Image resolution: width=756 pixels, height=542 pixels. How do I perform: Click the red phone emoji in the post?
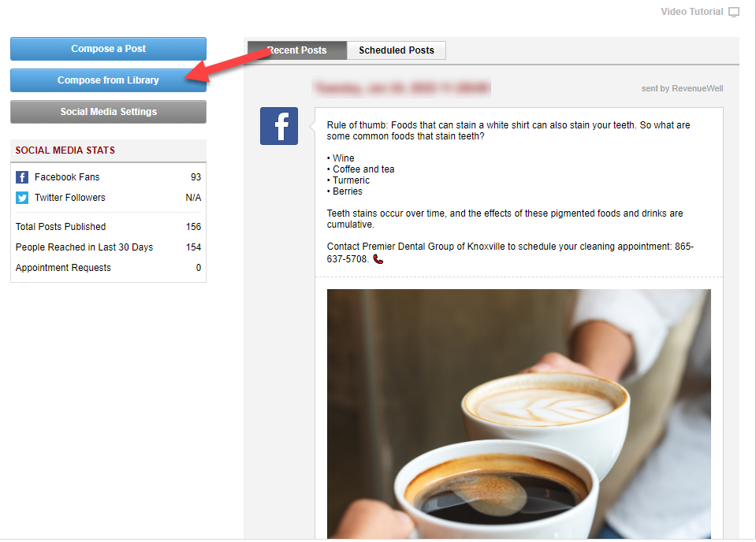tap(378, 259)
